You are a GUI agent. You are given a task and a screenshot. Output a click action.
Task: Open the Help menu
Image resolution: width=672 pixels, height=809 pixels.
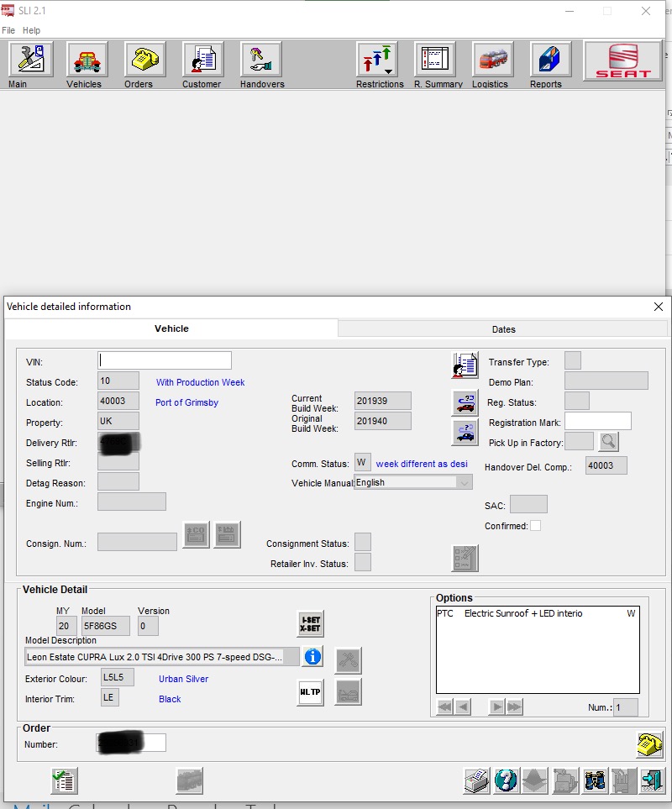(31, 30)
